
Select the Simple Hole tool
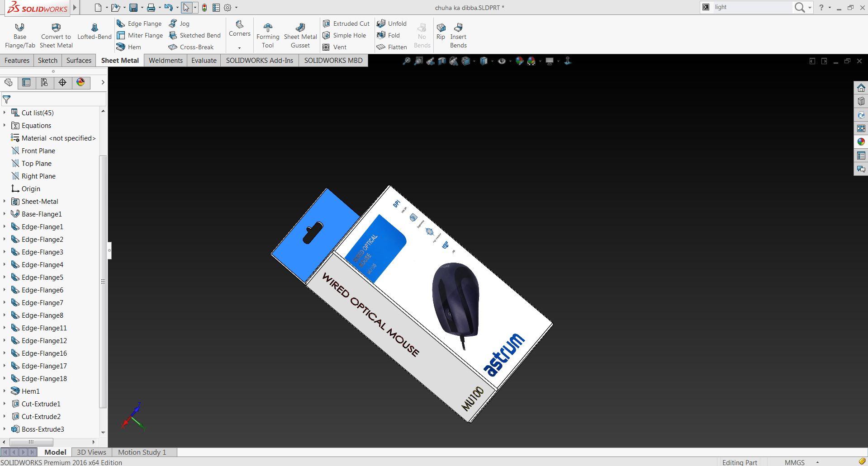tap(344, 35)
